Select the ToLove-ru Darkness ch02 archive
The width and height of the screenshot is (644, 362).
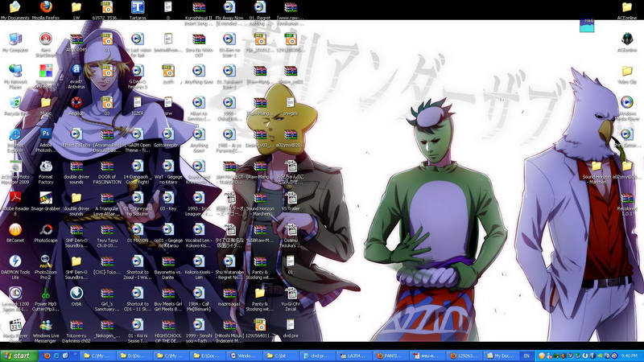click(x=76, y=331)
